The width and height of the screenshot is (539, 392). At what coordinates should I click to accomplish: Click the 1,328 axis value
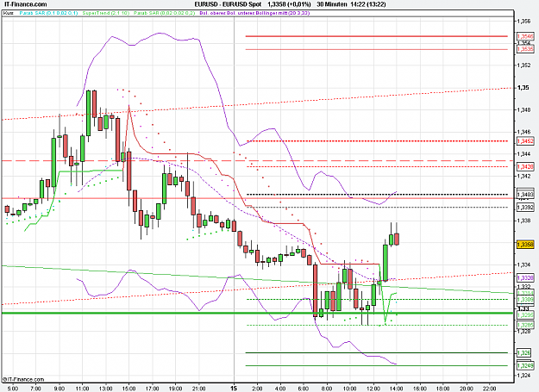[524, 331]
